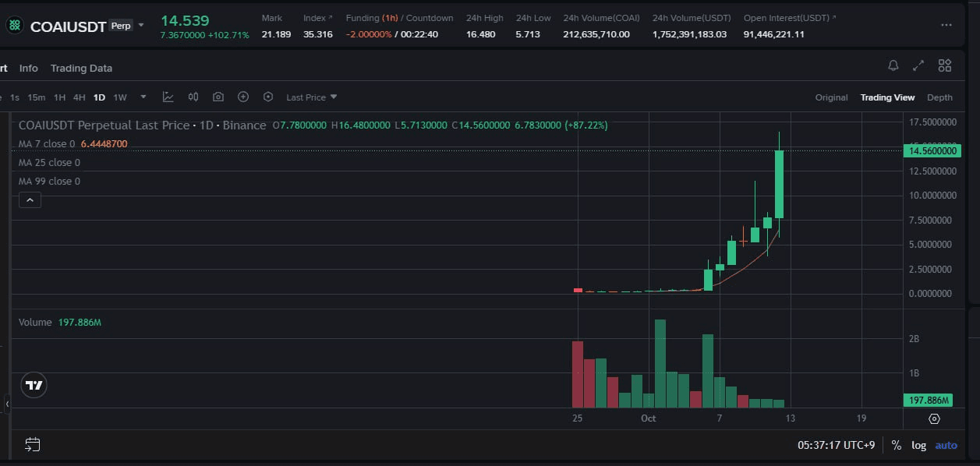980x466 pixels.
Task: Open the COAIUSDT pair selector dropdown arrow
Action: tap(141, 25)
